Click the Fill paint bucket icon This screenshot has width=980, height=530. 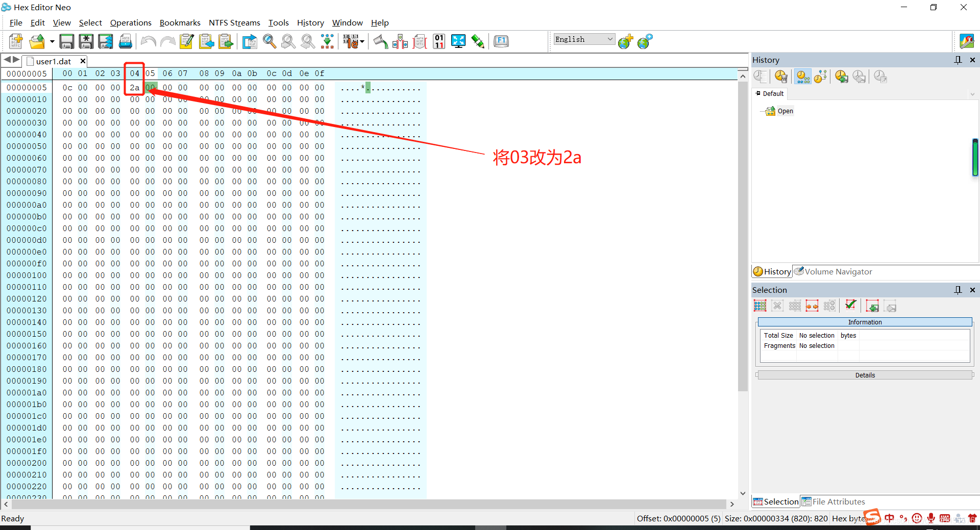380,41
